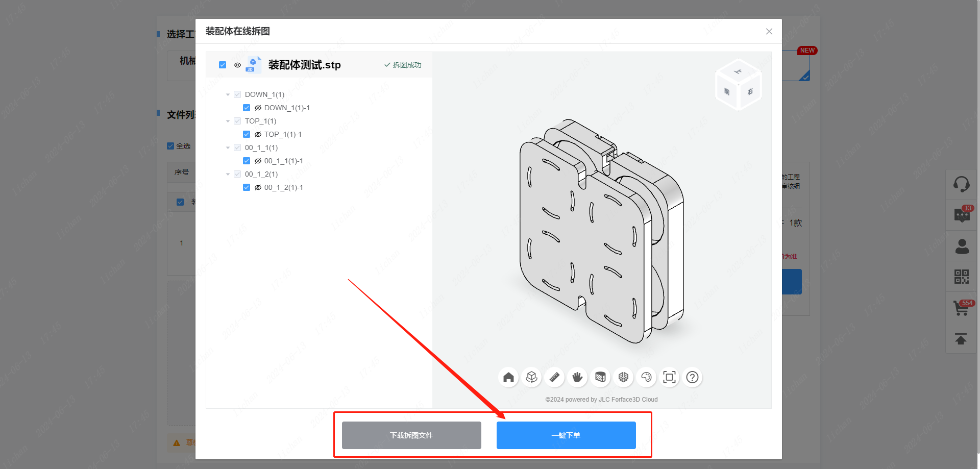980x469 pixels.
Task: Click the 下载拆图文件 button
Action: (411, 435)
